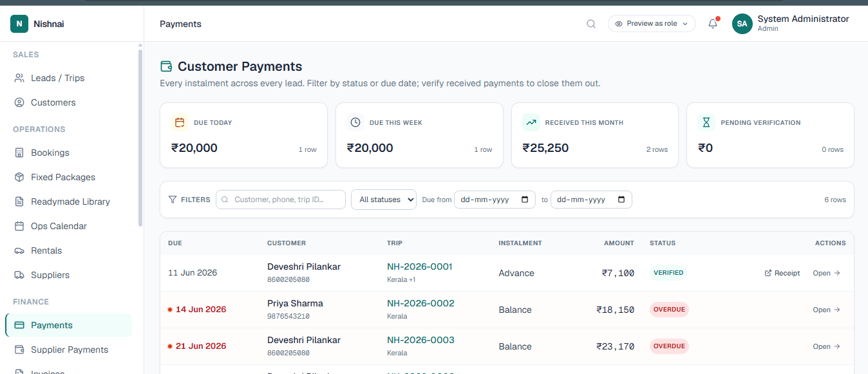Image resolution: width=868 pixels, height=374 pixels.
Task: Click the Ops Calendar icon
Action: [19, 226]
